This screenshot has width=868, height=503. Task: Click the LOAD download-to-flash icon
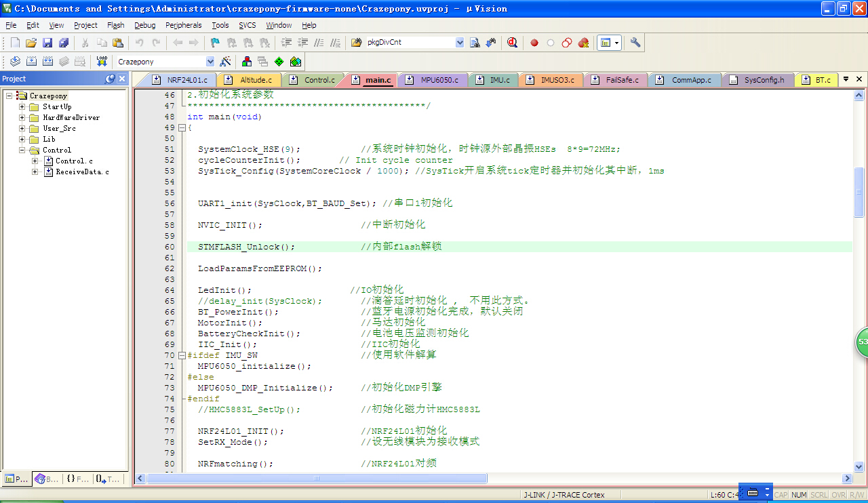click(x=102, y=62)
